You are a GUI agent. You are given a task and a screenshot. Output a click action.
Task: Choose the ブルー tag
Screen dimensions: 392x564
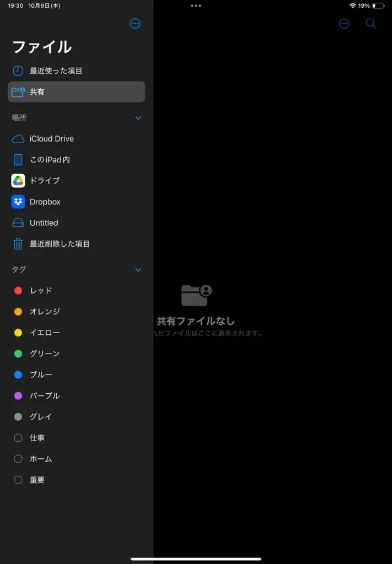(41, 375)
